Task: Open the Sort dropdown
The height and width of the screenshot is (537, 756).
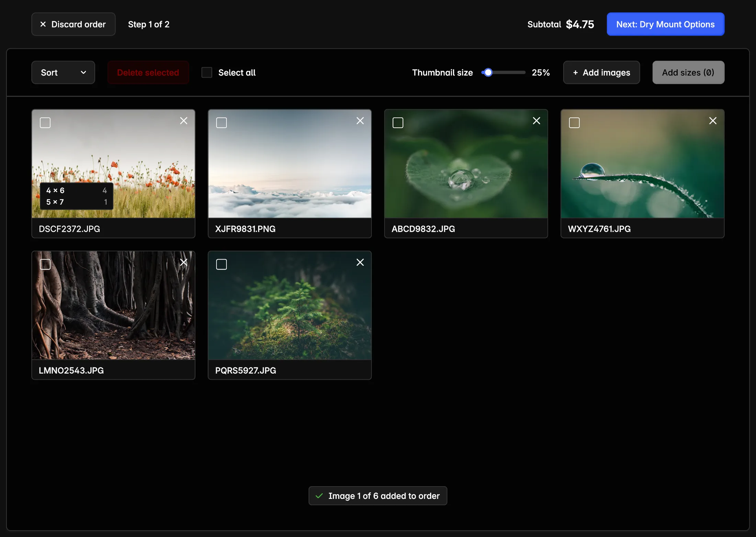Action: [x=63, y=72]
